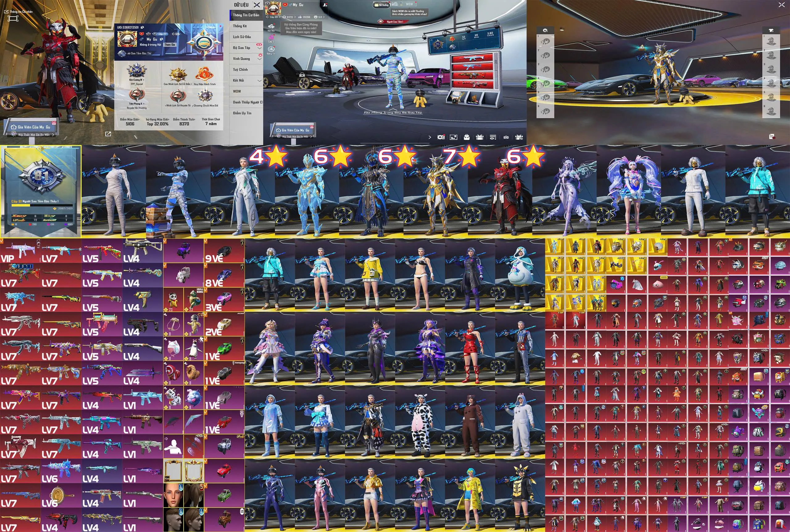Open the Điểm Uy Tín tab
The width and height of the screenshot is (790, 532).
pos(246,113)
